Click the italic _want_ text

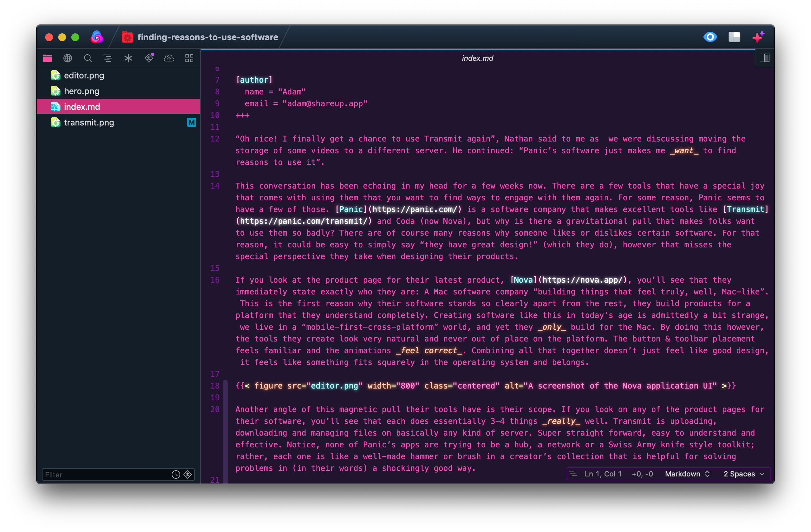coord(684,151)
